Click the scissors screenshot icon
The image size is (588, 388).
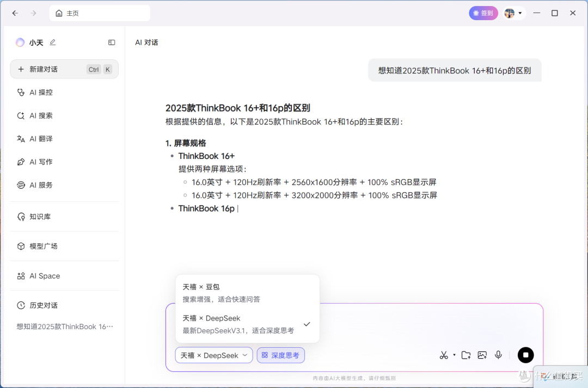[x=444, y=355]
